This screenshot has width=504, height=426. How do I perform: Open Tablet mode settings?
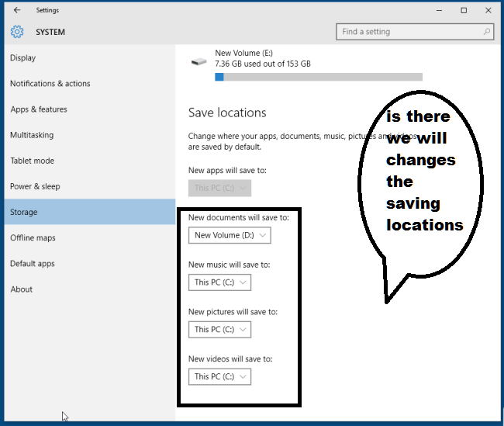click(90, 161)
